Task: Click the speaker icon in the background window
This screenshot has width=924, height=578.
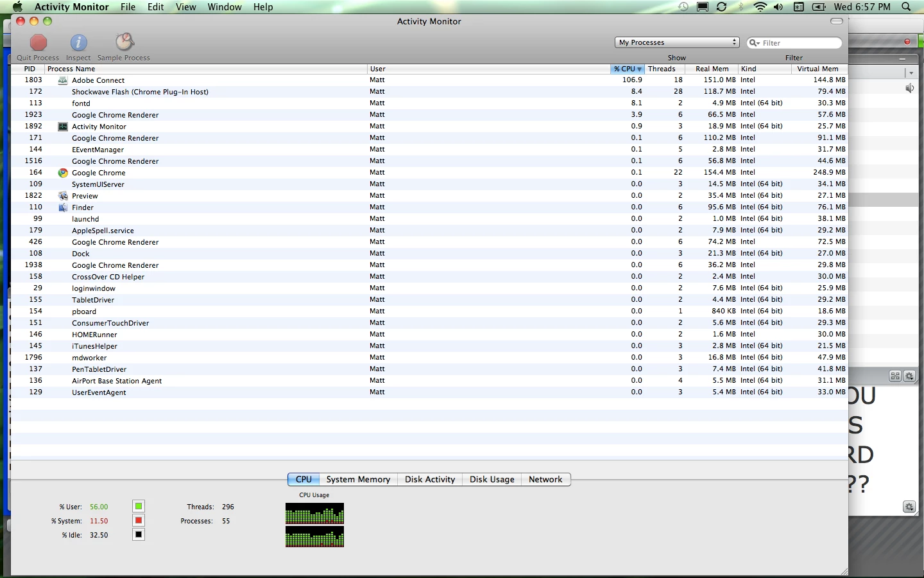Action: [x=909, y=88]
